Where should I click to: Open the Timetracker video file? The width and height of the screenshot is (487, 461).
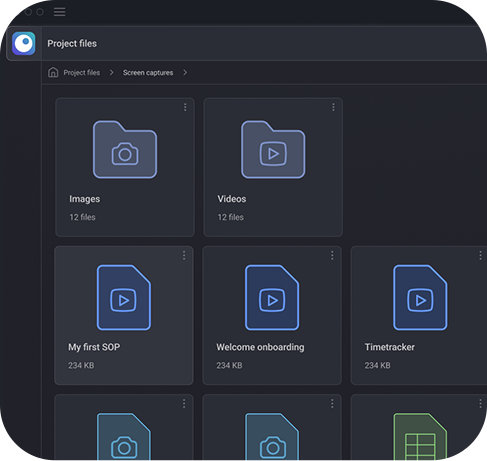point(420,298)
